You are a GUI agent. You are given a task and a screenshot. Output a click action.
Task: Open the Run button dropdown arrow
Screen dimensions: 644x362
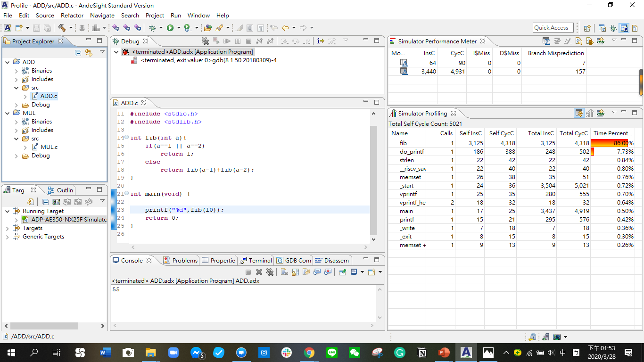point(178,28)
